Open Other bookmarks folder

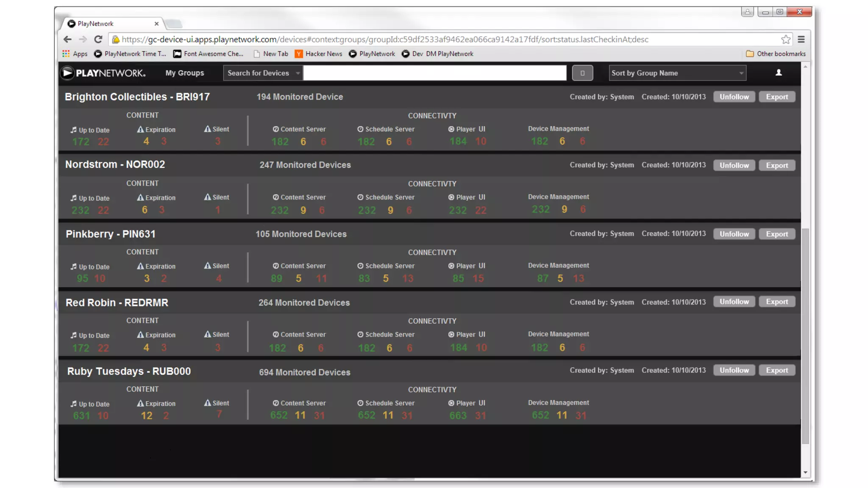coord(776,54)
